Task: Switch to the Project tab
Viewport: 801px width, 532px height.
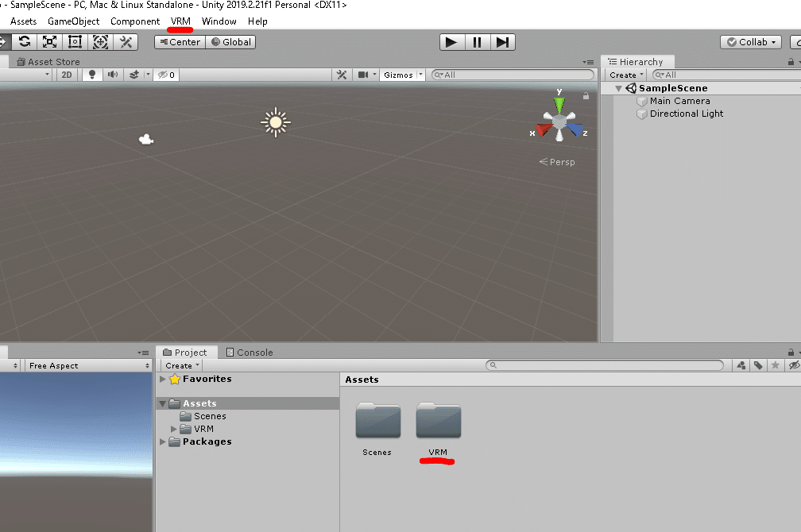Action: tap(187, 353)
